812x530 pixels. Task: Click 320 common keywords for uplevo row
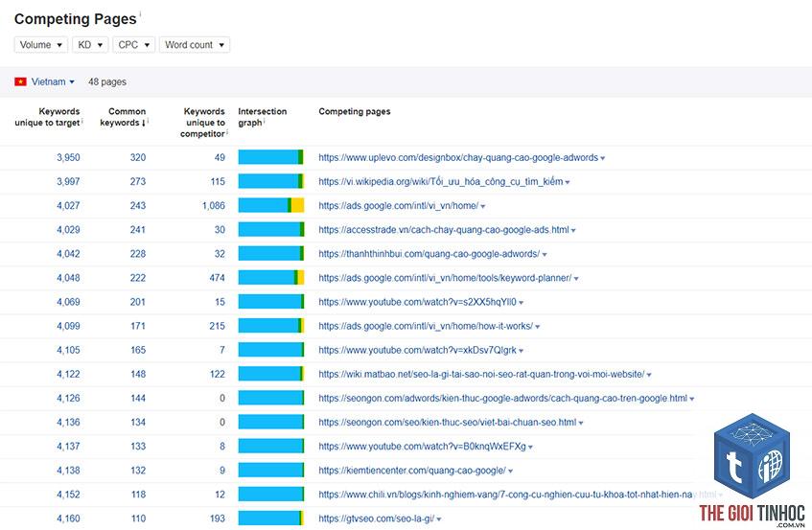point(138,157)
